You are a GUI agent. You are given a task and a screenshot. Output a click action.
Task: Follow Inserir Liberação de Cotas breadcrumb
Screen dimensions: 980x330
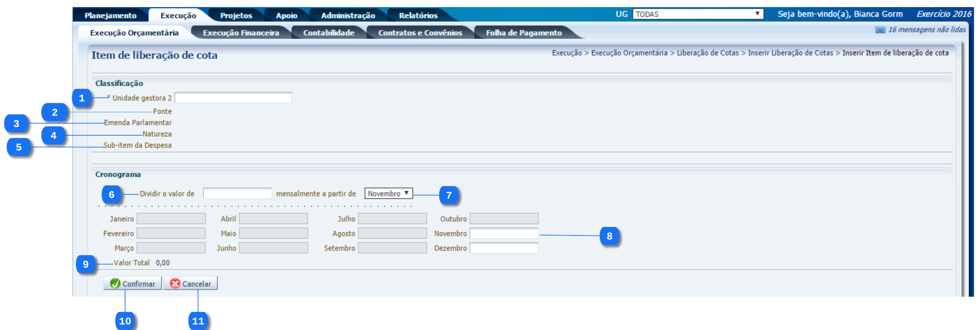tap(790, 53)
